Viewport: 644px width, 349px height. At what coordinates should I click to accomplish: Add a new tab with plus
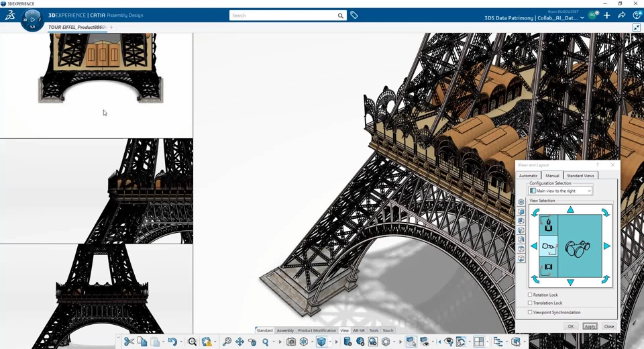coord(111,27)
